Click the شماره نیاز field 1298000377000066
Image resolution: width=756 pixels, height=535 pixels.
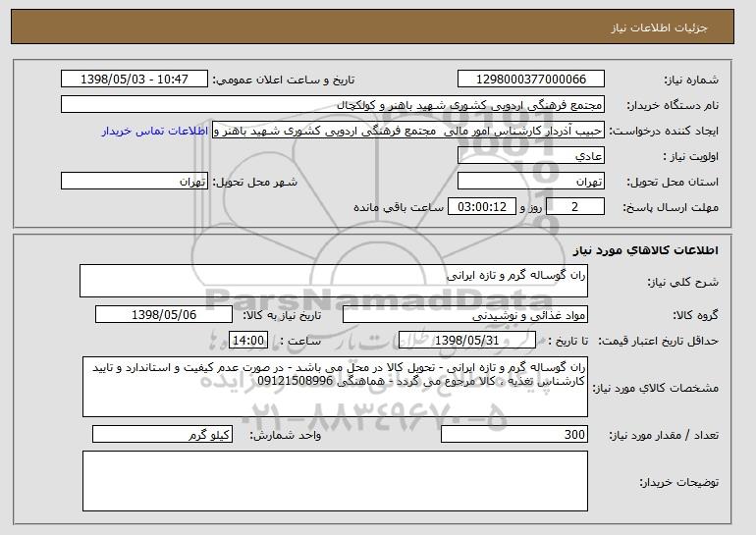[x=531, y=80]
